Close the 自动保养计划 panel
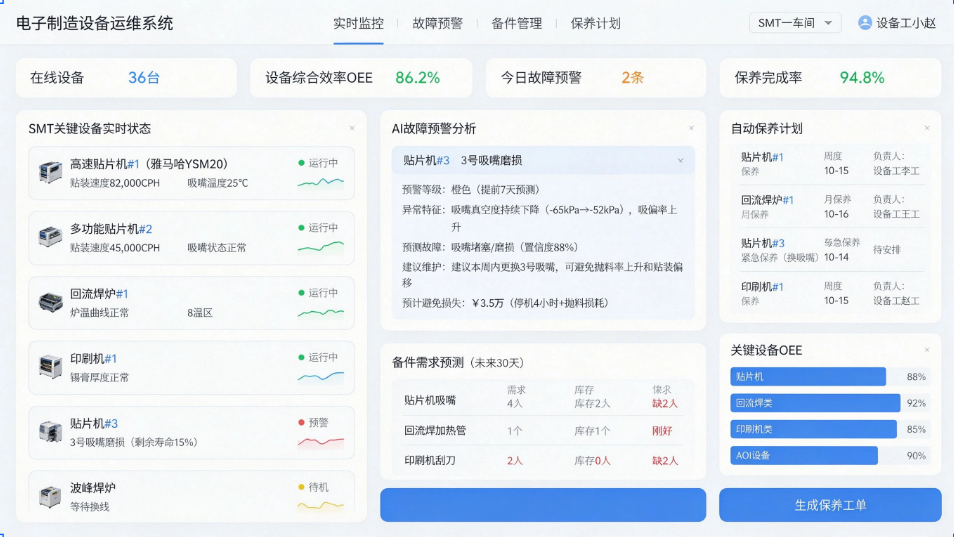This screenshot has width=954, height=537. point(927,128)
